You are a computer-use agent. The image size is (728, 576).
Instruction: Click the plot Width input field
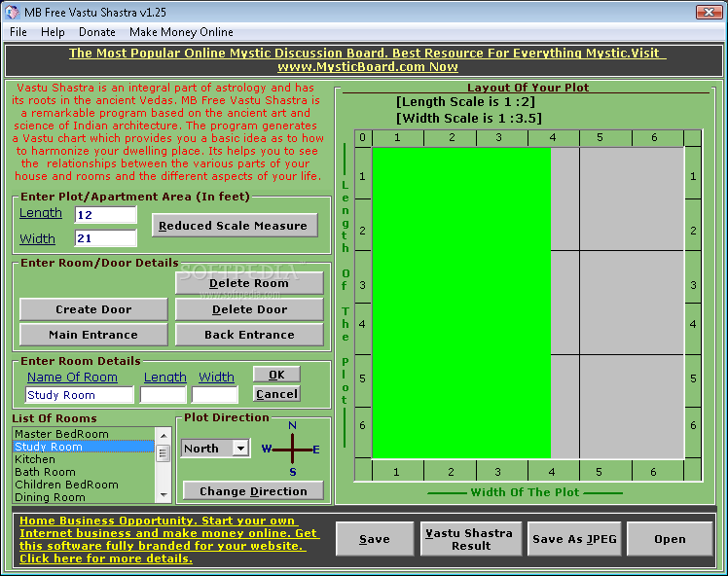(x=106, y=238)
